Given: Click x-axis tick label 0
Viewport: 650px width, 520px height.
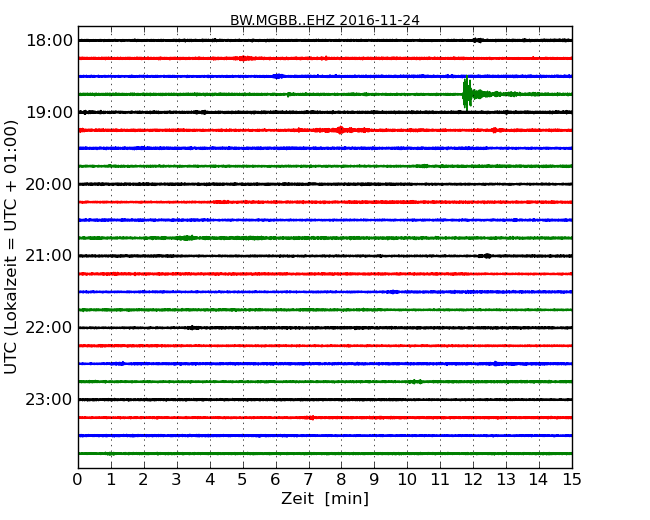Looking at the screenshot, I should [78, 479].
